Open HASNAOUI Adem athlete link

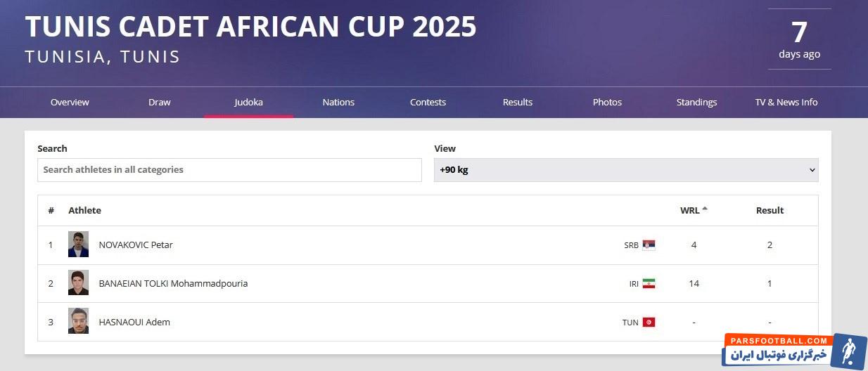134,323
